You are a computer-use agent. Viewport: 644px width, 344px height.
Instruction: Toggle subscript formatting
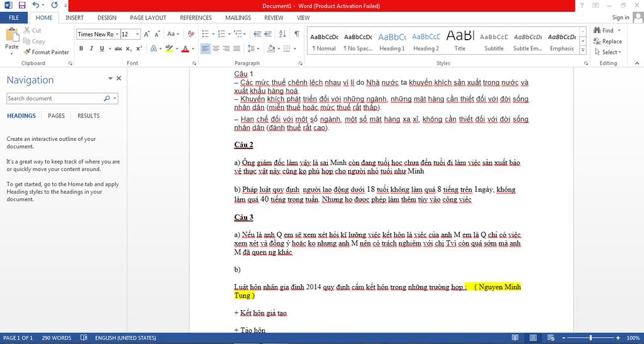tap(128, 48)
